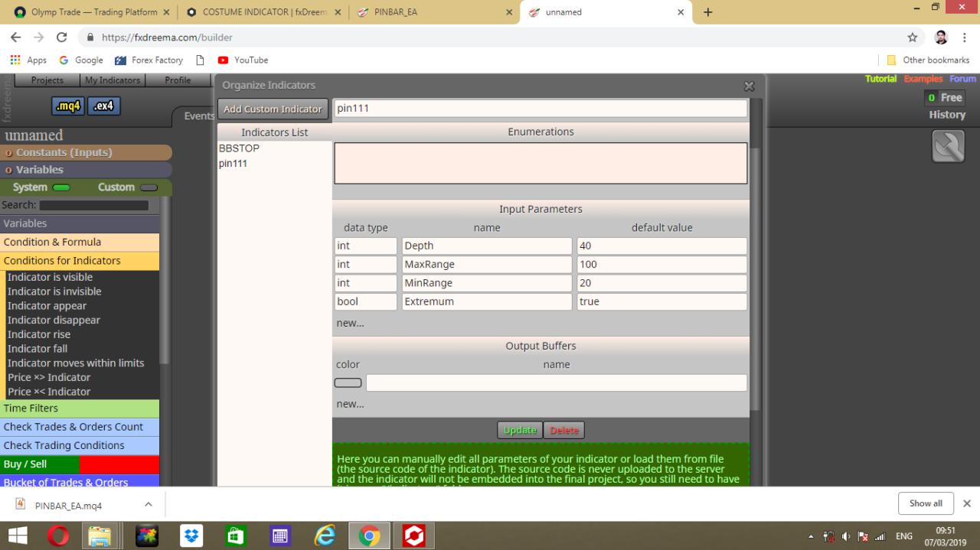
Task: Reload the fxdreema page
Action: 62,37
